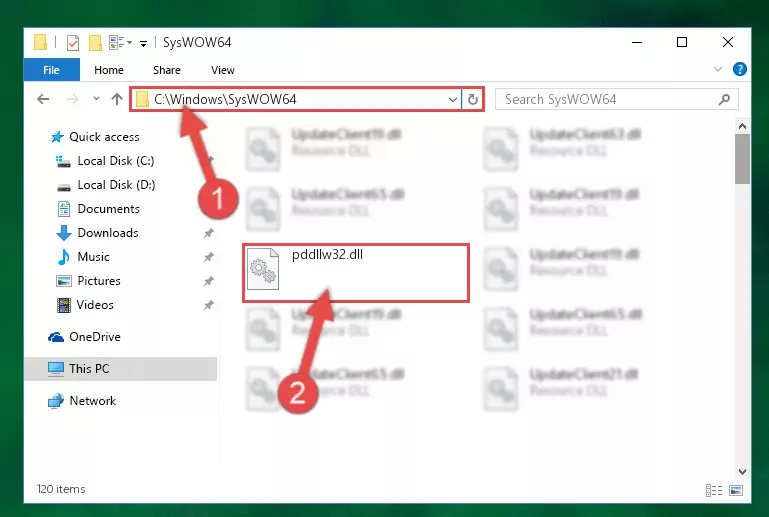The height and width of the screenshot is (517, 769).
Task: Switch to the Share ribbon tab
Action: click(x=167, y=70)
